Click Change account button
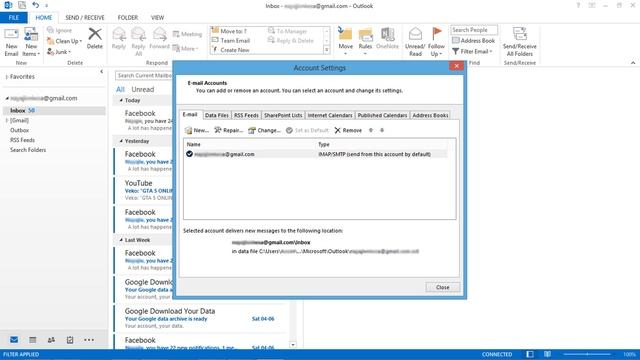 click(264, 130)
